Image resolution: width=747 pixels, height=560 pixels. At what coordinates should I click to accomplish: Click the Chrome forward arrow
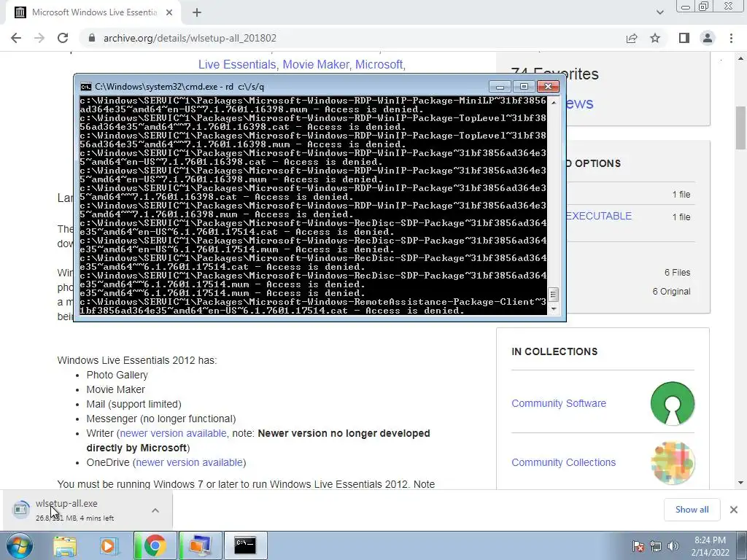coord(39,38)
